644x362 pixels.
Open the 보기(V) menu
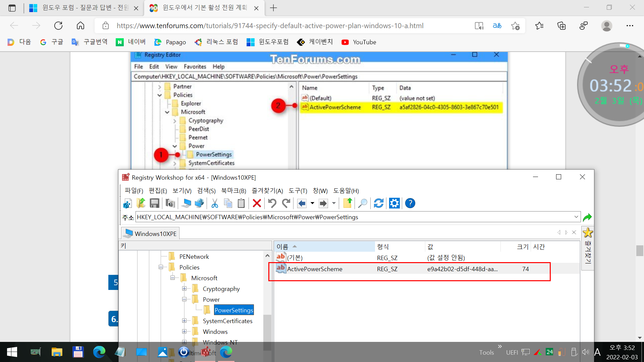[x=182, y=191]
